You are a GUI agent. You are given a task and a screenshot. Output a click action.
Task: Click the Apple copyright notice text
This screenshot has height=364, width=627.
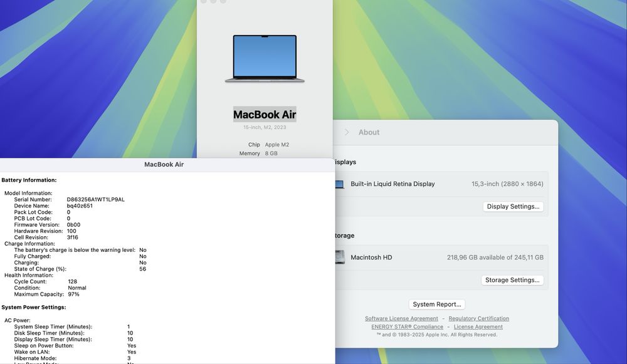point(436,335)
